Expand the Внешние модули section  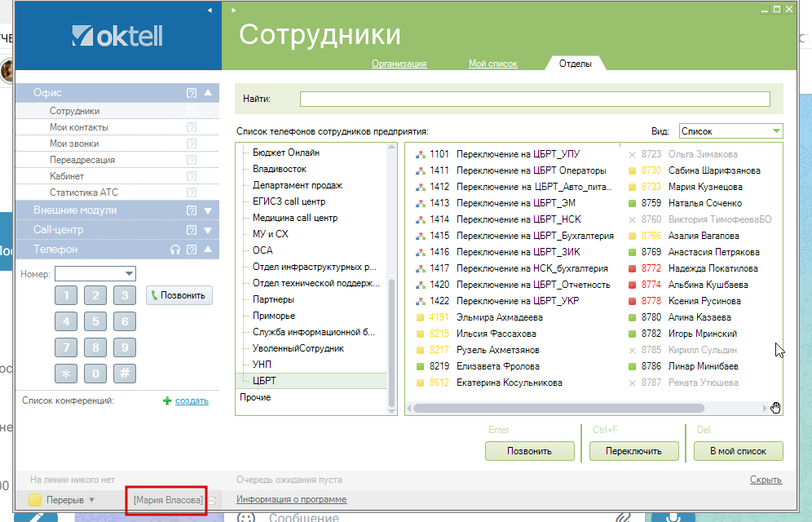coord(208,210)
